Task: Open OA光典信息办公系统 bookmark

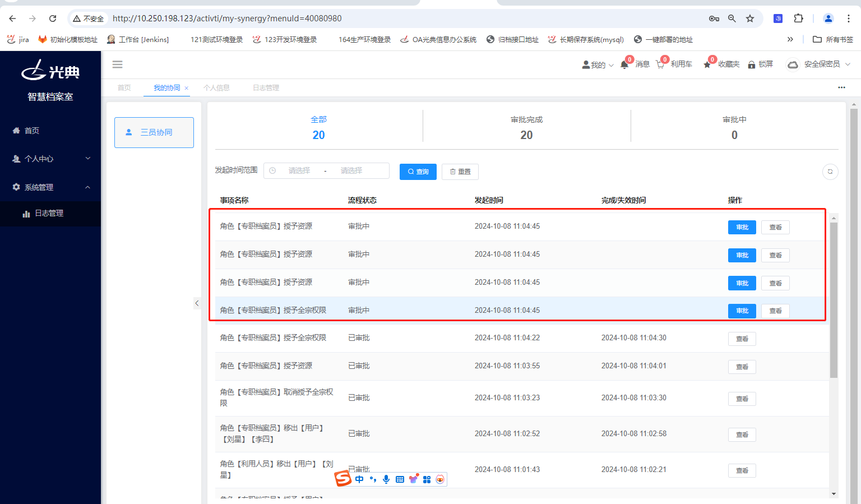Action: tap(438, 39)
